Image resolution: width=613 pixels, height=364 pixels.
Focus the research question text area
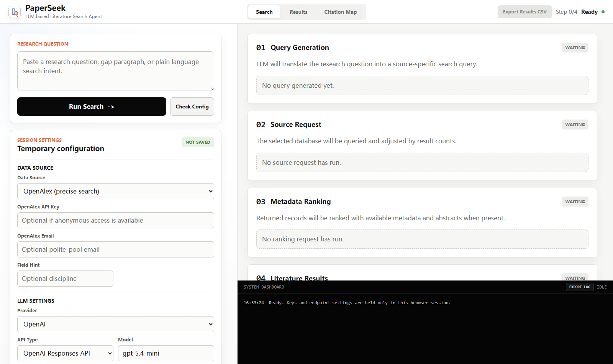click(x=116, y=71)
